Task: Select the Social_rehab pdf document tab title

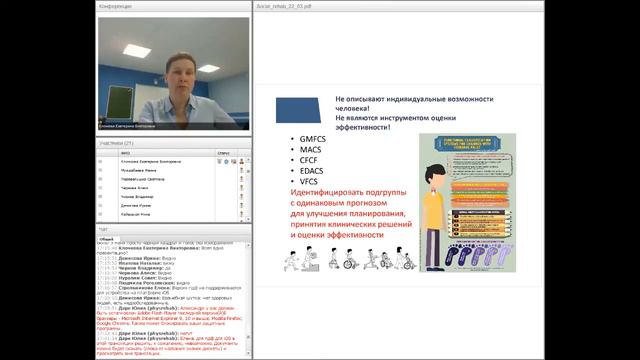Action: (284, 7)
